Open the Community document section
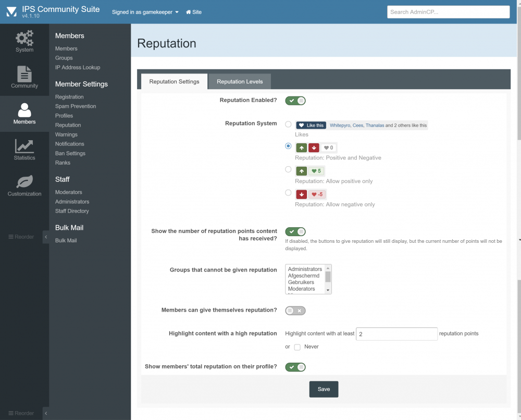The image size is (521, 420). (x=24, y=78)
